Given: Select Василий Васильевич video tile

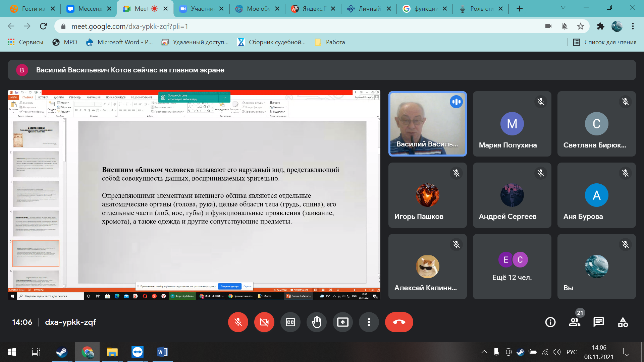Looking at the screenshot, I should click(427, 124).
